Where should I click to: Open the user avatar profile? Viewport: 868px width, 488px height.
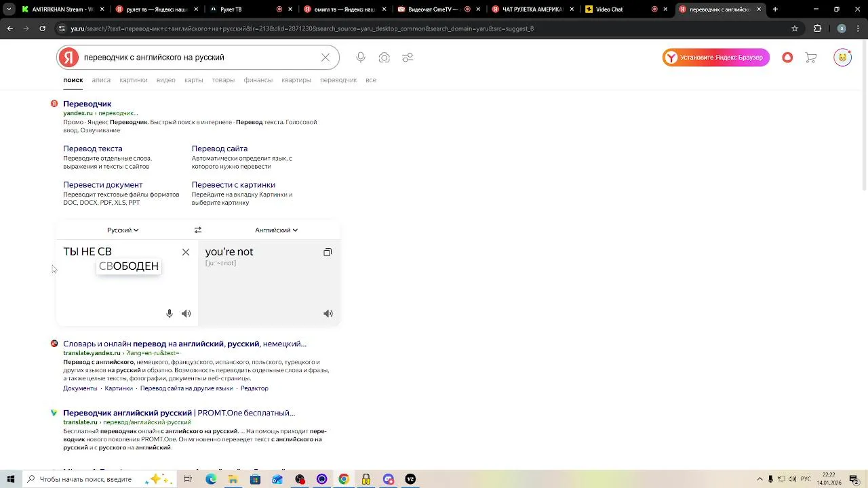click(842, 58)
